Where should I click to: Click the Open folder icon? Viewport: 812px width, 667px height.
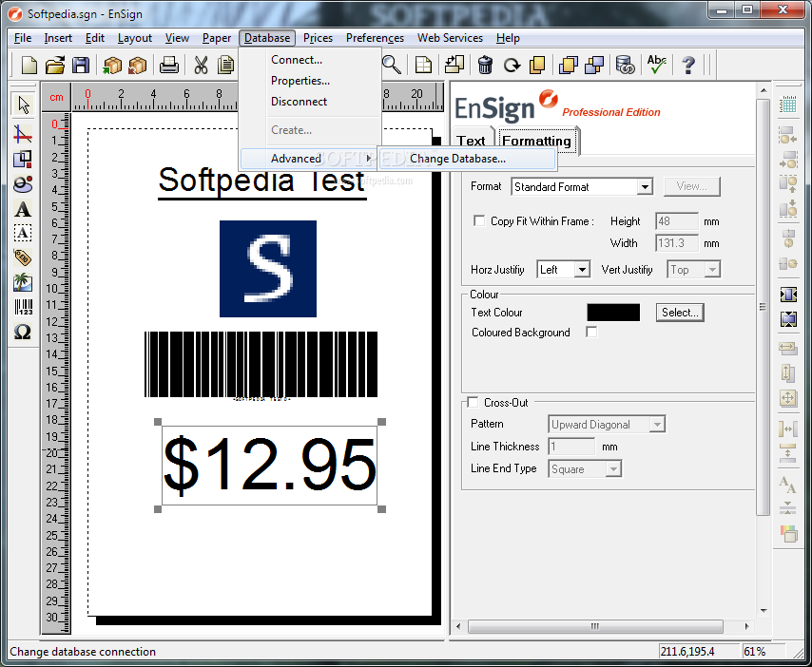(x=55, y=66)
